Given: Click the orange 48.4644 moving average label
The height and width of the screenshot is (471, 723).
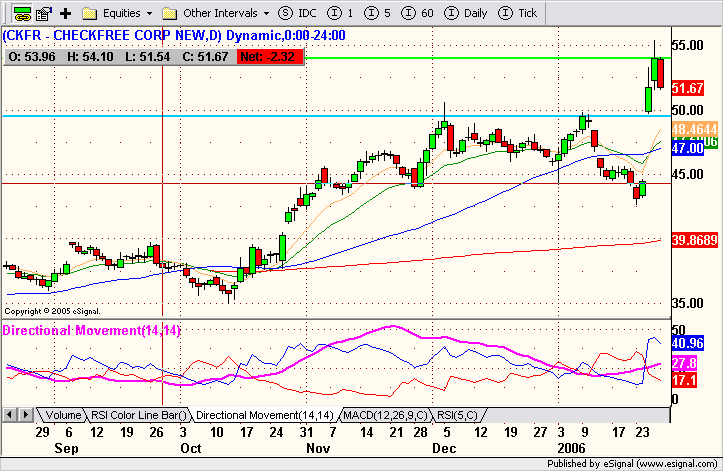Looking at the screenshot, I should pyautogui.click(x=694, y=129).
